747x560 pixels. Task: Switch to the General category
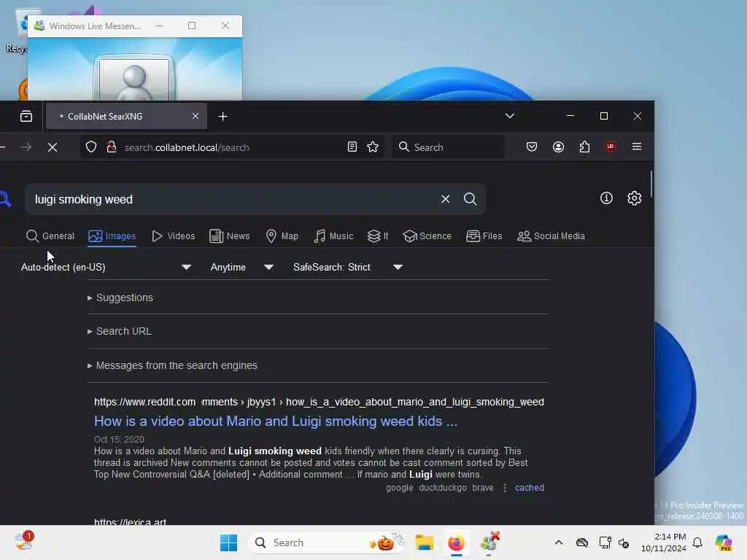click(x=50, y=236)
